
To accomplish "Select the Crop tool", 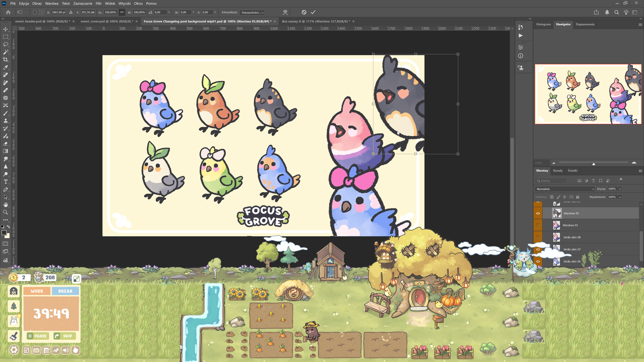I will click(6, 59).
